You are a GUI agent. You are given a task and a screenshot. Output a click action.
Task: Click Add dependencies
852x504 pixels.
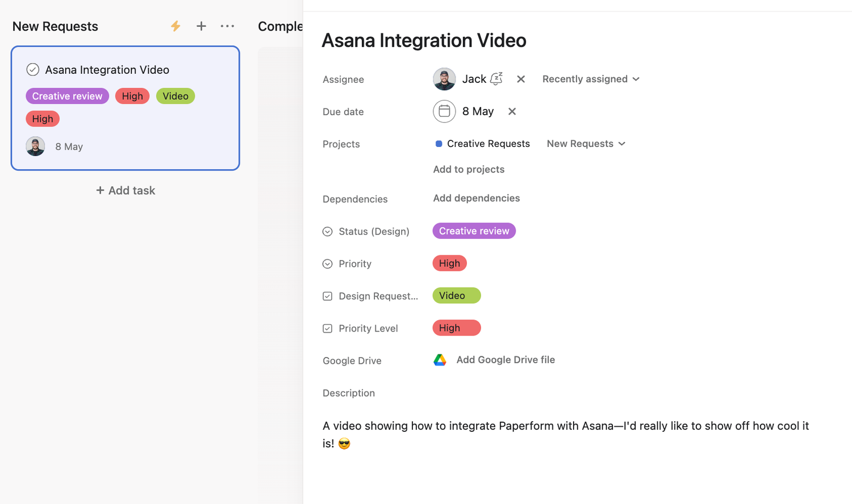tap(477, 198)
